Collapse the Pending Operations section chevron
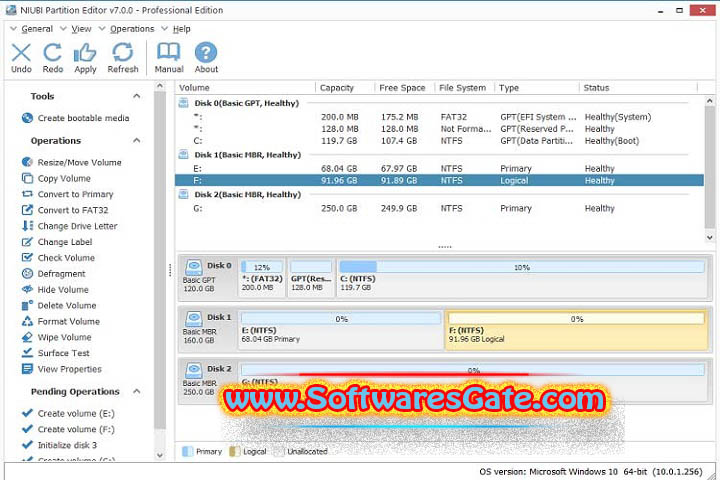Viewport: 720px width, 480px height. click(136, 391)
